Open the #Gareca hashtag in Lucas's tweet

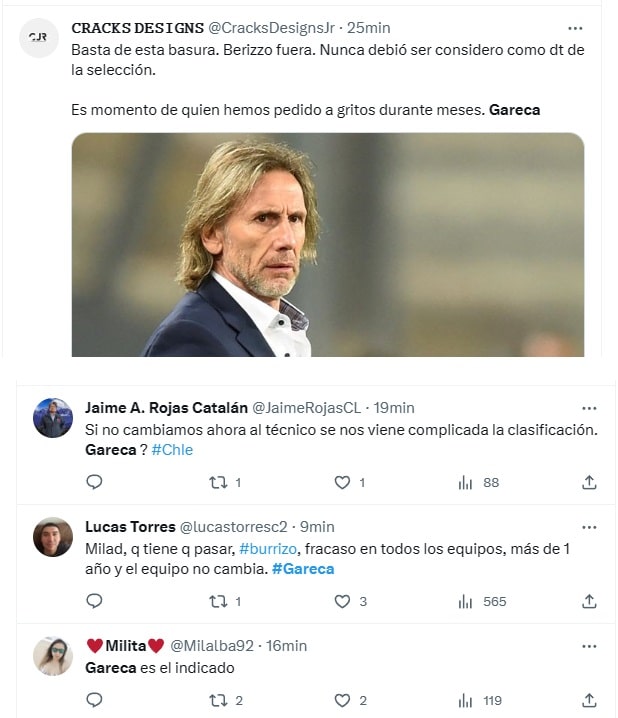tap(303, 569)
